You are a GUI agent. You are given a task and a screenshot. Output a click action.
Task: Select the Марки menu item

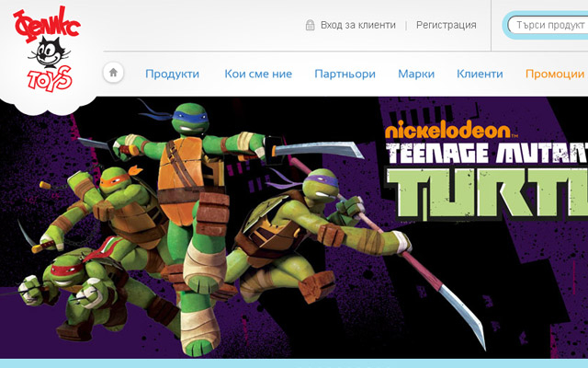(416, 74)
